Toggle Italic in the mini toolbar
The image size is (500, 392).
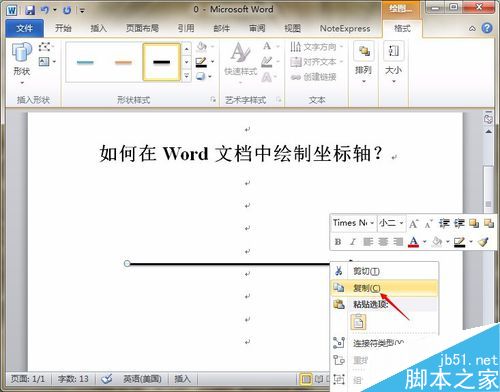[353, 241]
